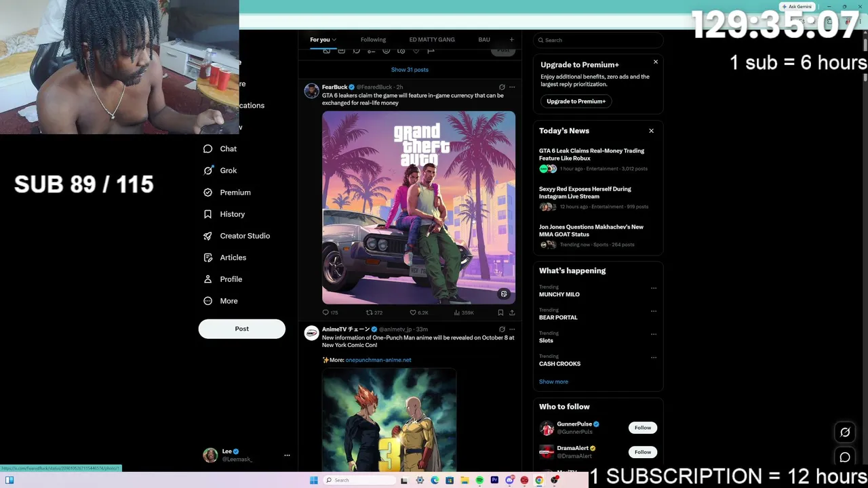
Task: Follow GunnerPulse
Action: [643, 428]
